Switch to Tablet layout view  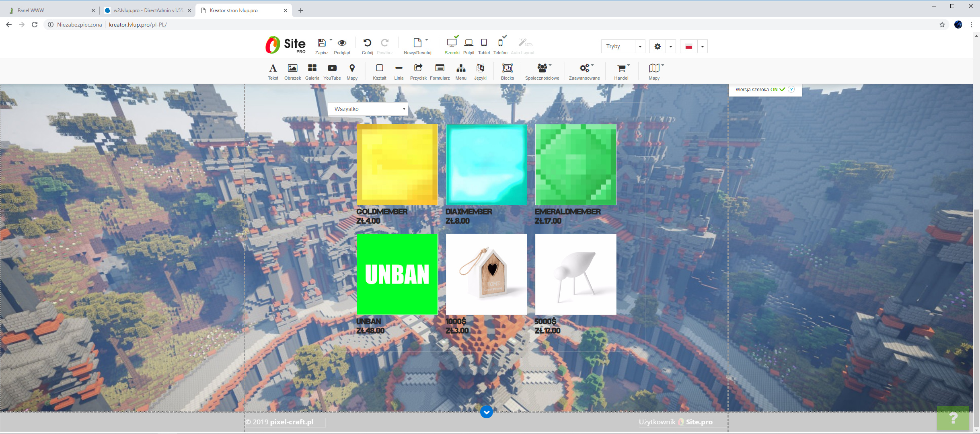click(x=484, y=43)
